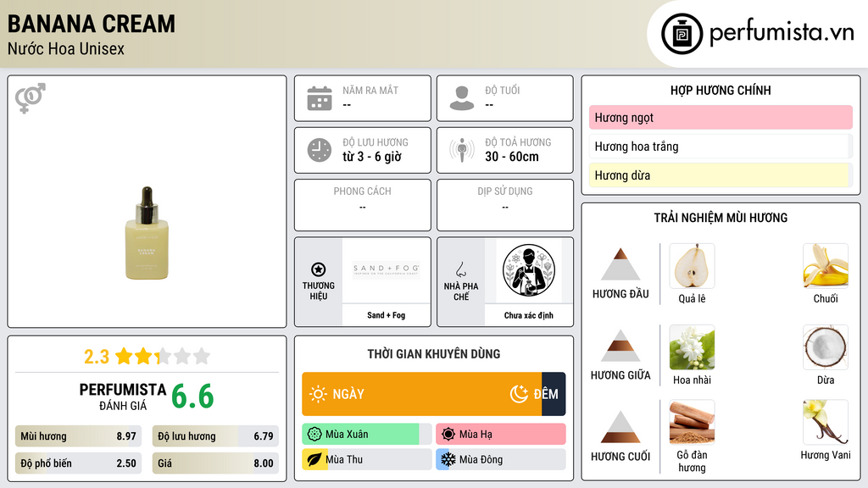Click the Trải nghiệm mùi hương heading

[x=721, y=218]
